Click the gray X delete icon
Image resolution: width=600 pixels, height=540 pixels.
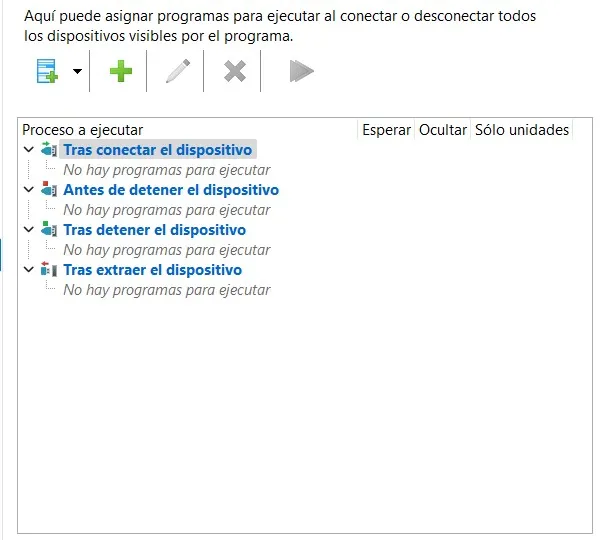pyautogui.click(x=235, y=71)
